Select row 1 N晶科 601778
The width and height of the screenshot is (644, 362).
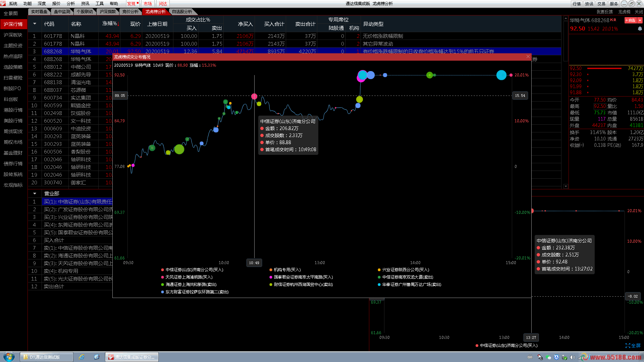[x=294, y=36]
